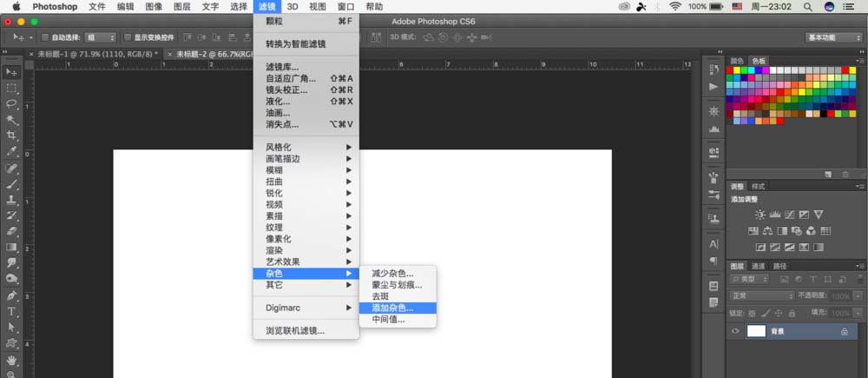868x378 pixels.
Task: Select the Brush tool
Action: [11, 184]
